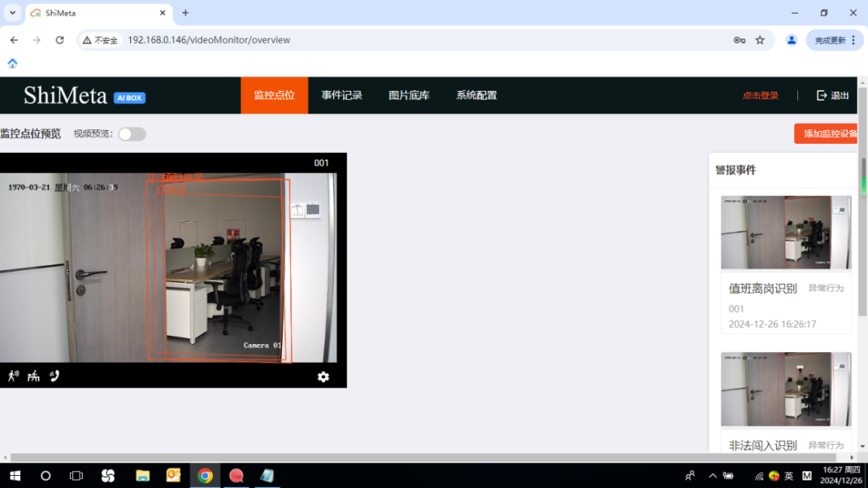Toggle the 视频预览 video preview switch
The width and height of the screenshot is (868, 488).
click(x=132, y=134)
